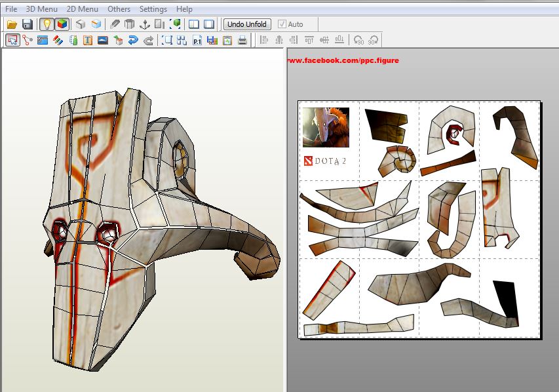
Task: Open the Help menu
Action: tap(184, 9)
